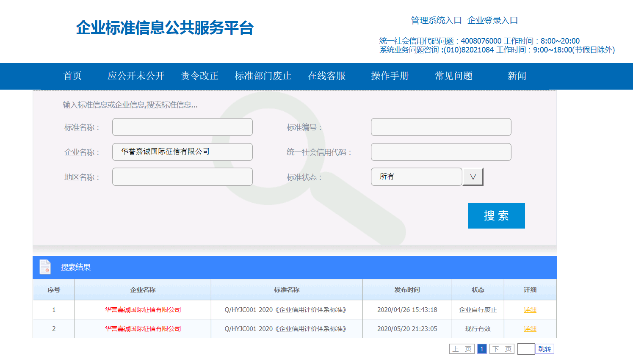The height and width of the screenshot is (364, 633).
Task: Open 详细 link for the 现行有效 row
Action: (530, 329)
